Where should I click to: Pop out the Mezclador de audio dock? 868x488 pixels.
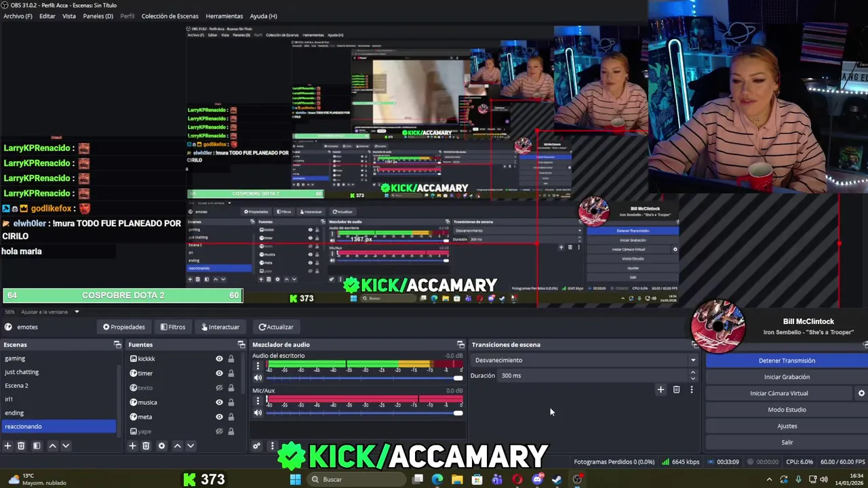pos(460,345)
